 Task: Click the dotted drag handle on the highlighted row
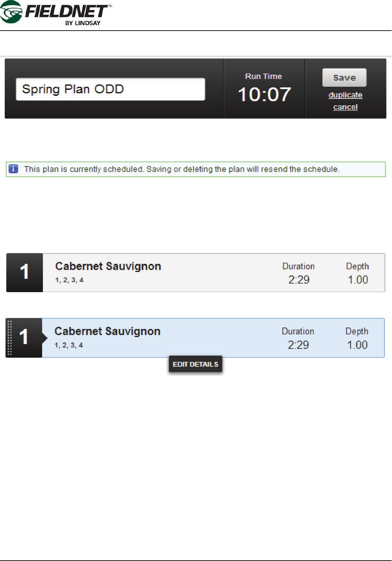click(10, 338)
